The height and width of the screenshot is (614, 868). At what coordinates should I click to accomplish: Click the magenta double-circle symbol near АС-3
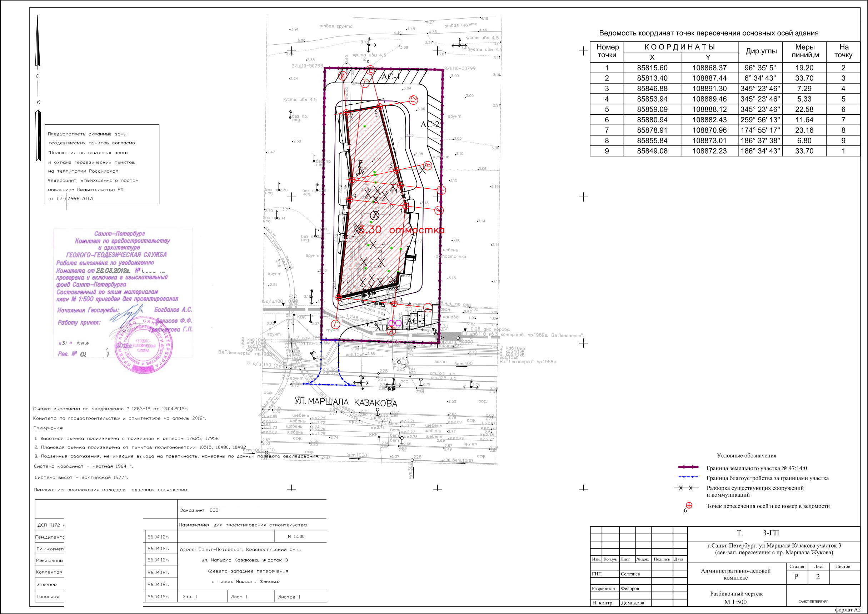pos(395,323)
